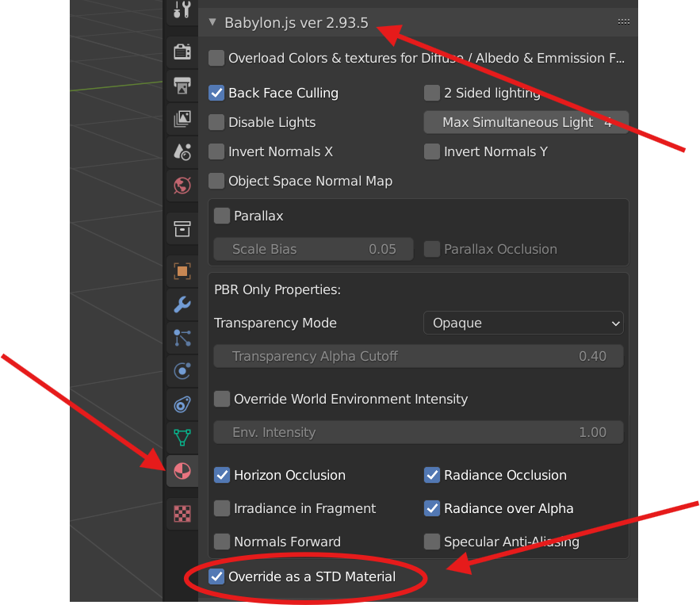
Task: Uncheck Radiance over Alpha
Action: coord(432,508)
